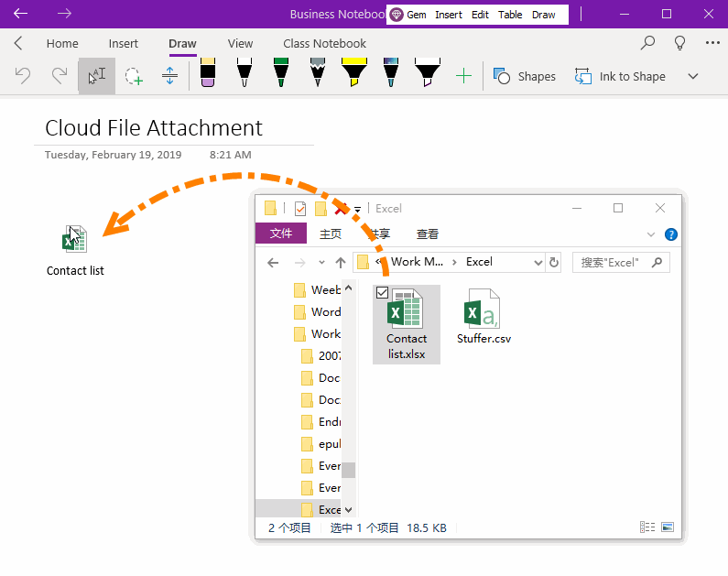Viewport: 728px width, 576px height.
Task: Select the Lasso Select tool
Action: coord(134,76)
